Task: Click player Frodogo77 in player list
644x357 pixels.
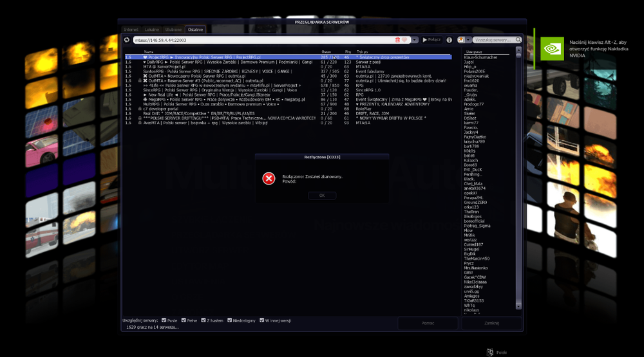Action: 473,104
